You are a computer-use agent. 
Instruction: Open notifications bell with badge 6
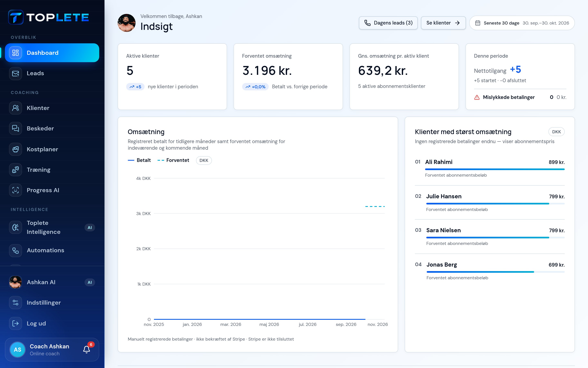(87, 349)
